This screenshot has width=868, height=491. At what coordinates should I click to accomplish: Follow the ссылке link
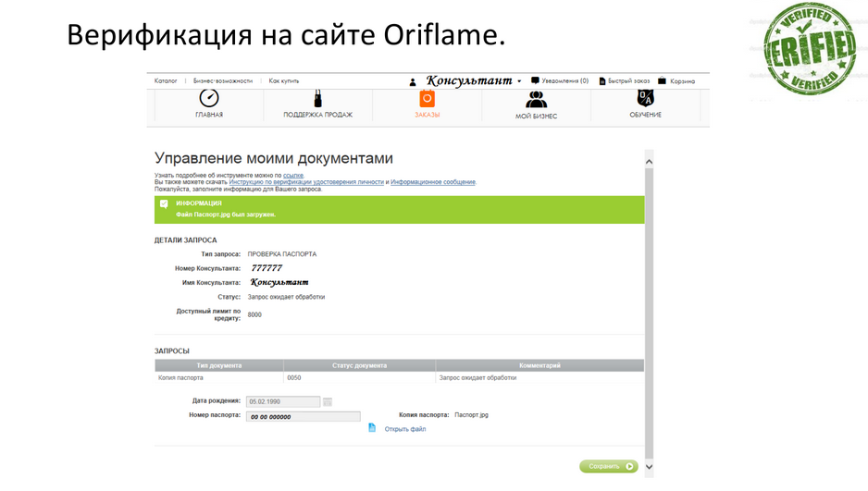pyautogui.click(x=292, y=176)
